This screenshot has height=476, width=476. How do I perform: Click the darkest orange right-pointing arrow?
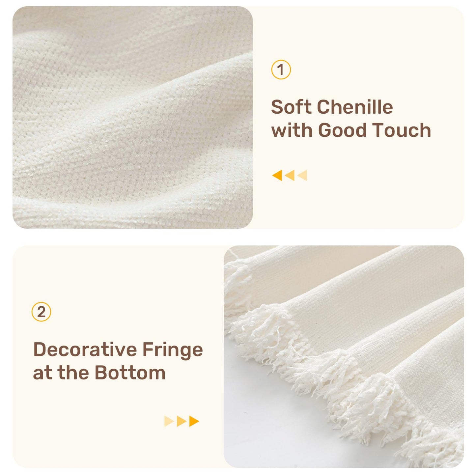pos(194,421)
